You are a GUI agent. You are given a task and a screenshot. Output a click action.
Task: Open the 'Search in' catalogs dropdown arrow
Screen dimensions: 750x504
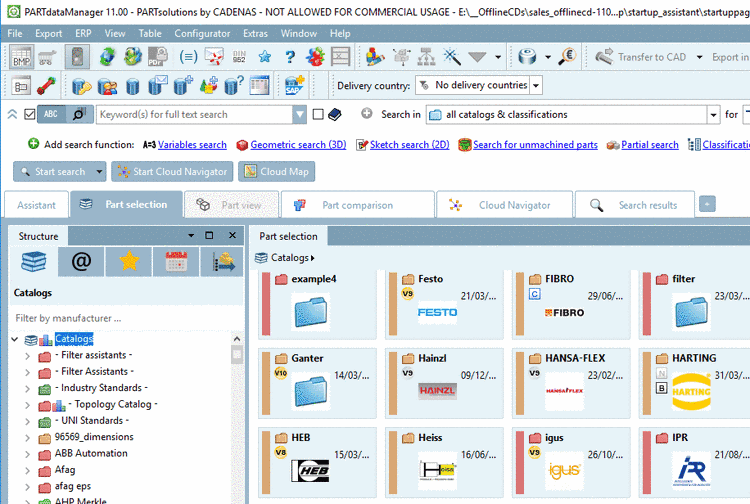[713, 115]
